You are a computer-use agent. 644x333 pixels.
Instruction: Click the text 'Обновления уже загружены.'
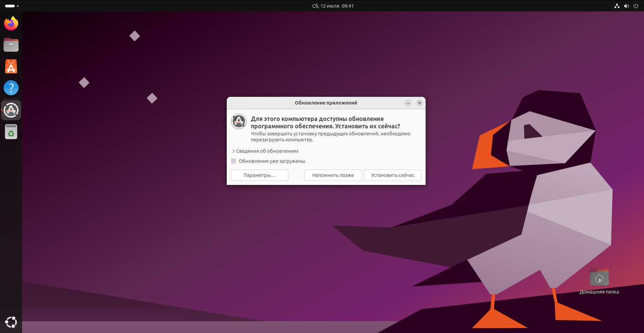click(x=272, y=161)
